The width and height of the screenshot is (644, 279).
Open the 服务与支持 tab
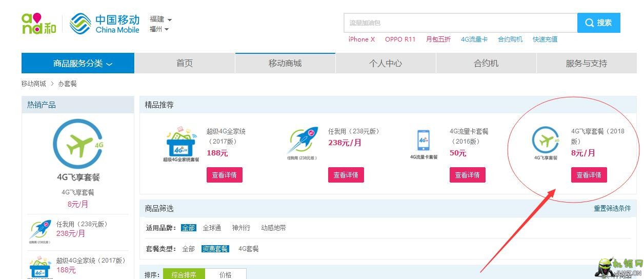pos(587,63)
